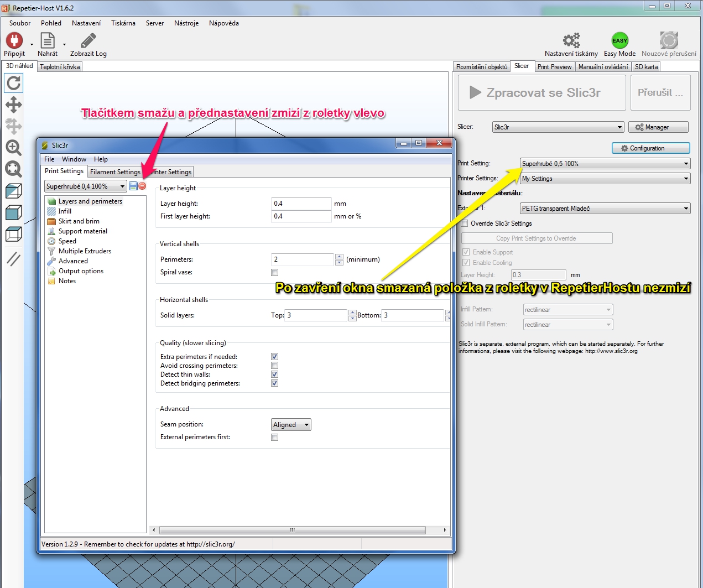
Task: Open the Nástroje menu
Action: [x=186, y=23]
